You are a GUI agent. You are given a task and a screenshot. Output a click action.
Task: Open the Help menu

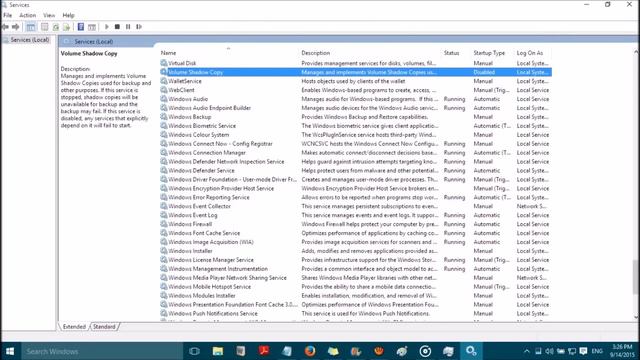68,16
